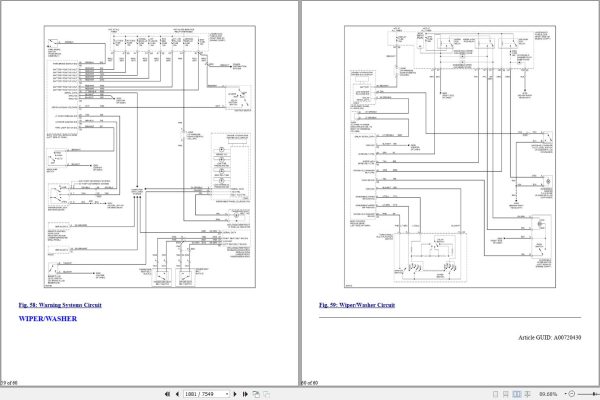Image resolution: width=600 pixels, height=400 pixels.
Task: Go to the next page
Action: 235,394
